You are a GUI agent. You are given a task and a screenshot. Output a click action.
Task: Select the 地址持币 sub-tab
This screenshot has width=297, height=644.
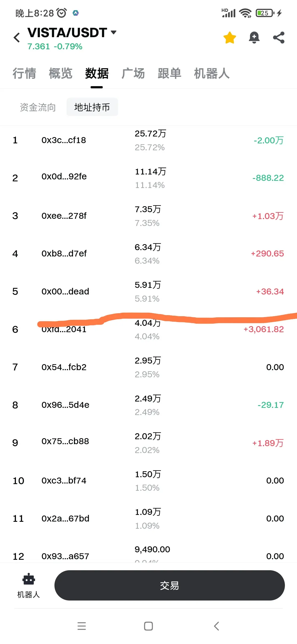(x=92, y=107)
